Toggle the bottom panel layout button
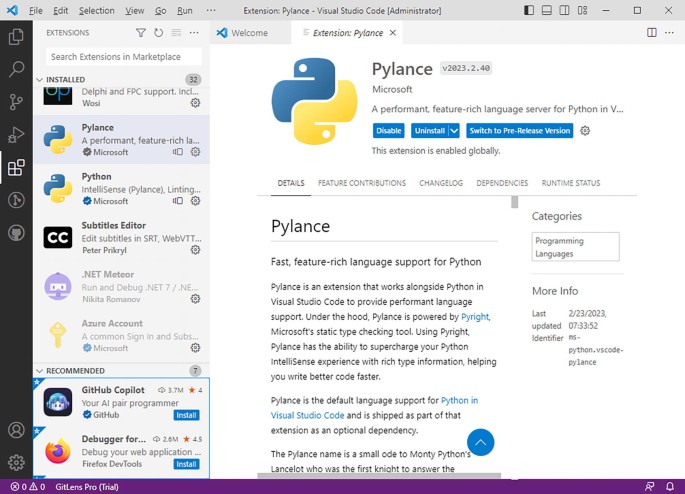This screenshot has width=685, height=494. click(x=549, y=10)
